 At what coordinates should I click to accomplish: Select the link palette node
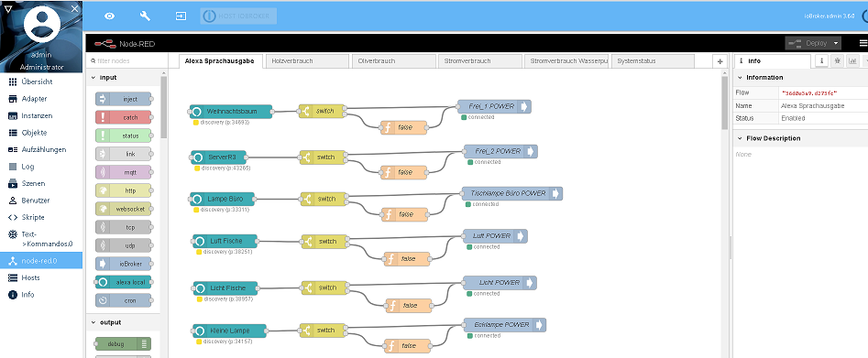[x=123, y=154]
